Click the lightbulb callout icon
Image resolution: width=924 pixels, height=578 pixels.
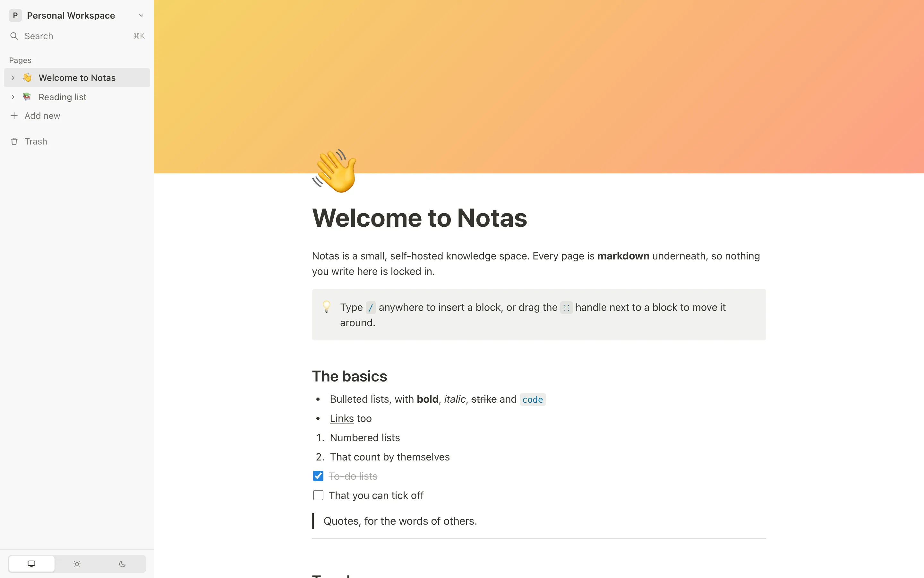coord(327,307)
